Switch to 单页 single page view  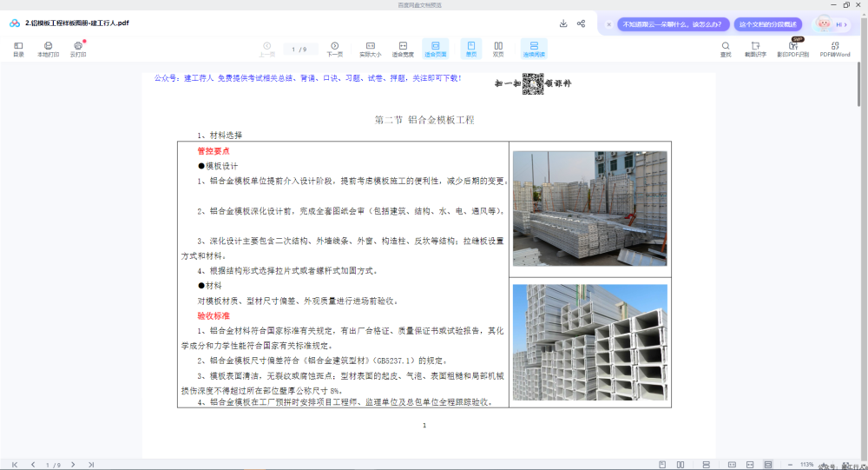471,49
